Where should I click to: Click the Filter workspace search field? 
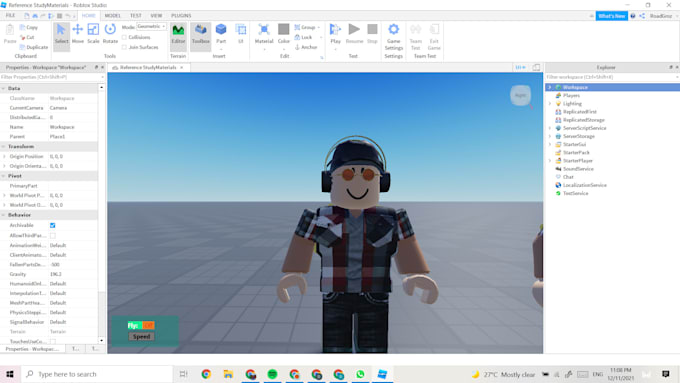[611, 77]
